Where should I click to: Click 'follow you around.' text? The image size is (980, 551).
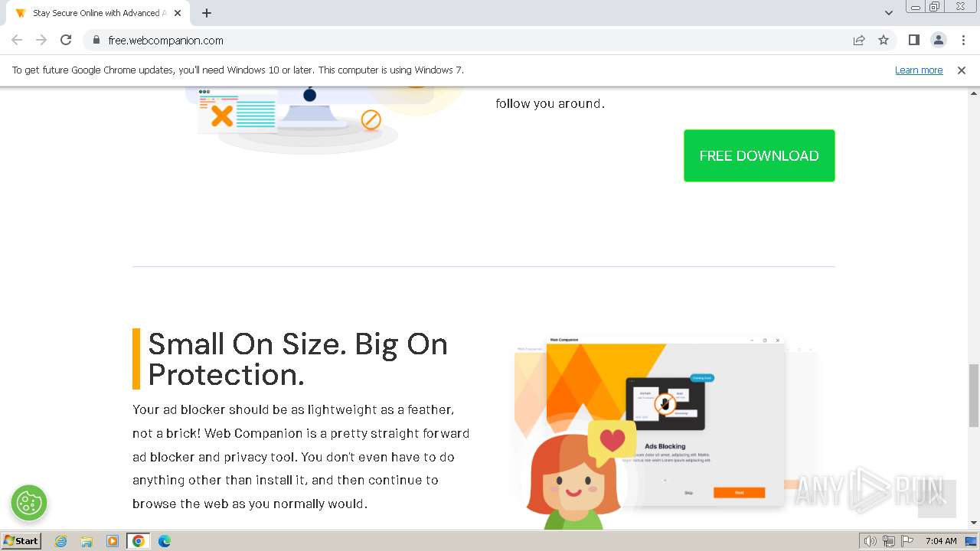[x=550, y=103]
